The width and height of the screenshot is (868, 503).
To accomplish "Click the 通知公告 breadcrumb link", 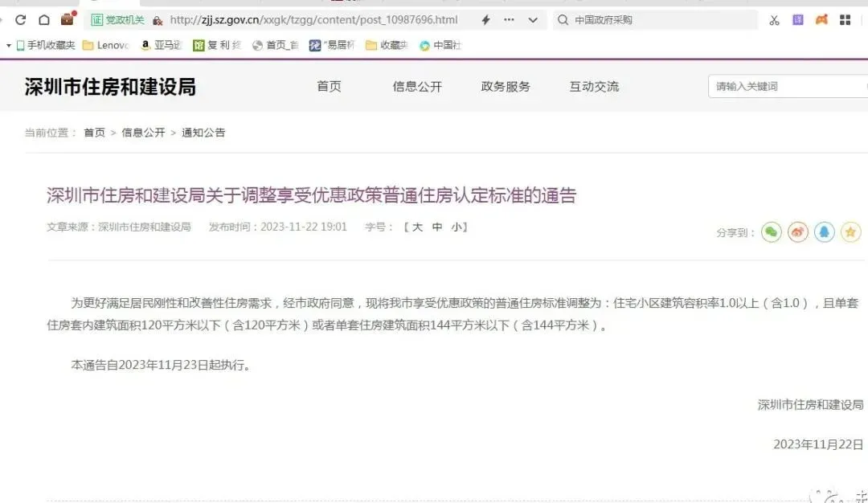I will click(x=203, y=133).
